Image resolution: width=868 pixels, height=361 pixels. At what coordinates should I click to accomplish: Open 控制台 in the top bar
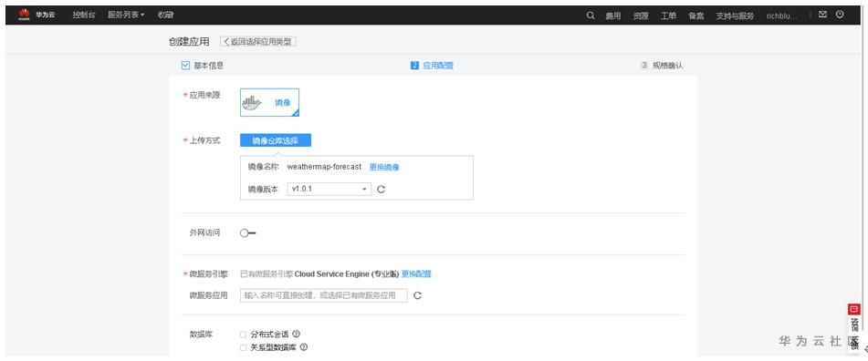click(x=84, y=15)
